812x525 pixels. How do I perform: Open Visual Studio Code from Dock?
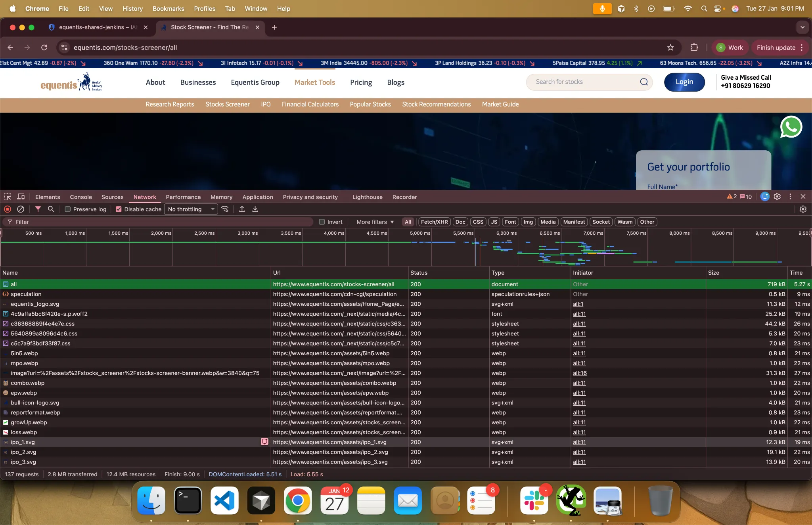224,500
